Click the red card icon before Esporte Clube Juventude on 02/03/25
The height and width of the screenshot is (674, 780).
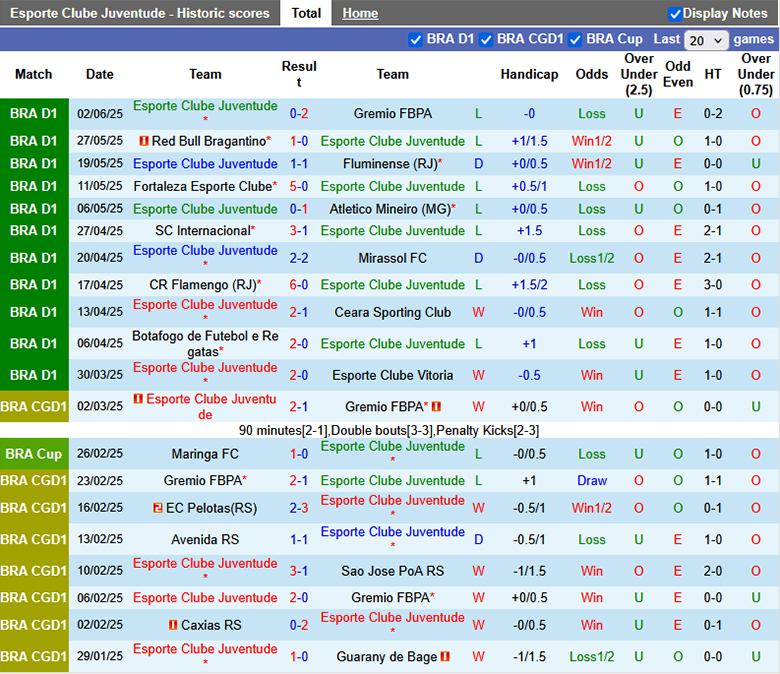(138, 399)
